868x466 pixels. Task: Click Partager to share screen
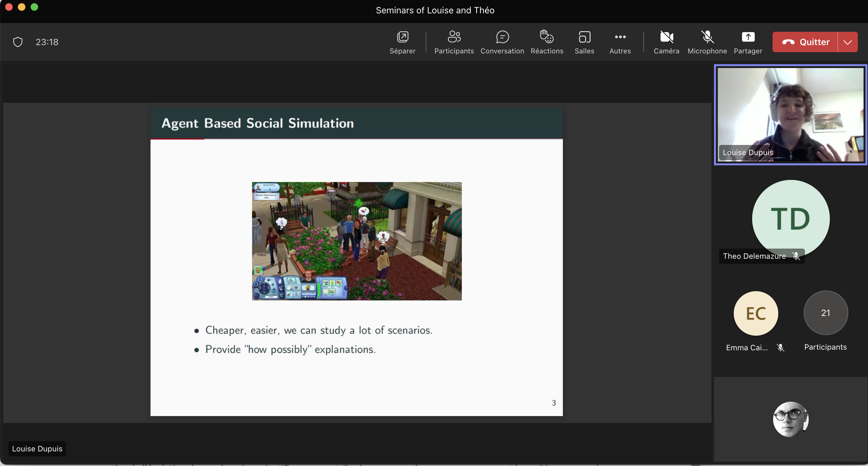coord(748,42)
